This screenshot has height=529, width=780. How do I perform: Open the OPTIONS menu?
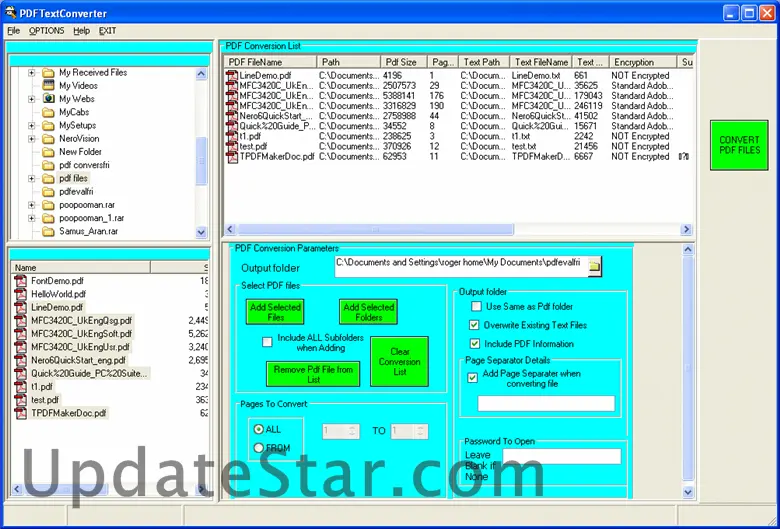(46, 31)
